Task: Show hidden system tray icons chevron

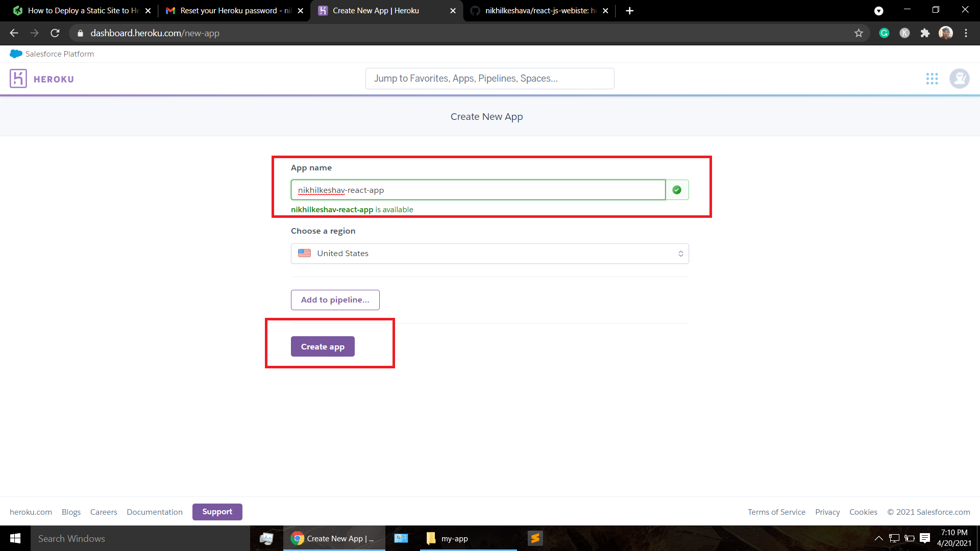Action: tap(878, 538)
